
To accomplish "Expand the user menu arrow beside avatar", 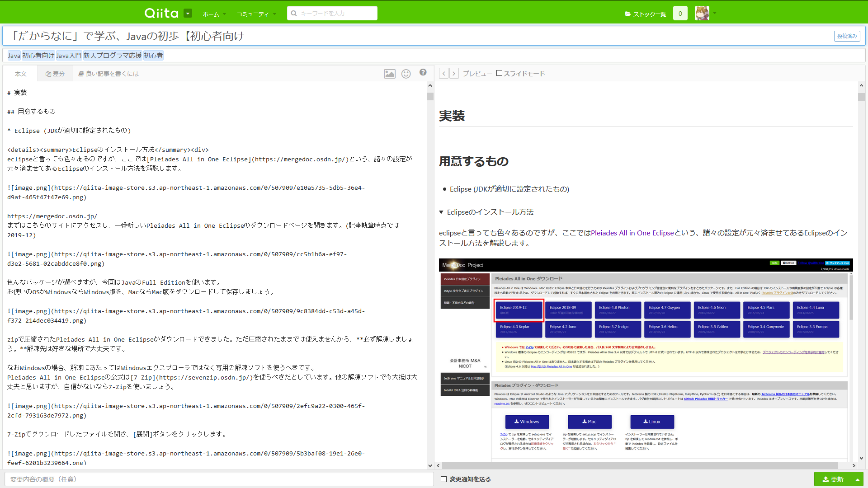I will pos(715,13).
